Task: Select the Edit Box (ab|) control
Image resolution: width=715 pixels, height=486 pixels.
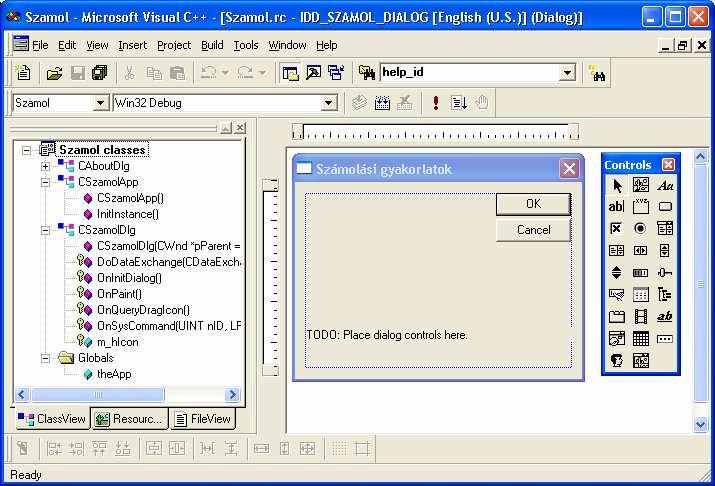Action: (617, 207)
